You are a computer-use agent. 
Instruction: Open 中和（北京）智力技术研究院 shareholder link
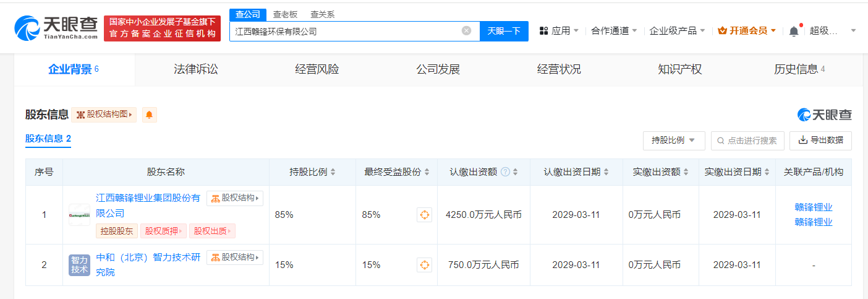[148, 258]
